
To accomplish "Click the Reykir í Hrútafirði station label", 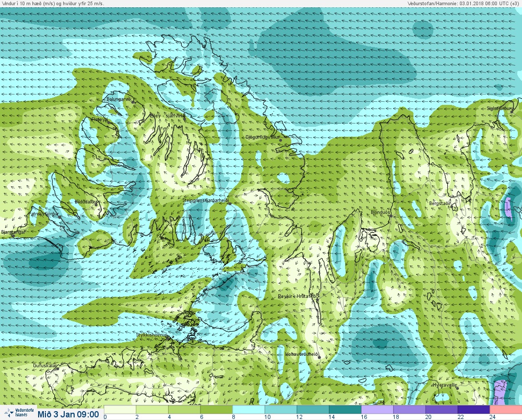I will 298,296.
